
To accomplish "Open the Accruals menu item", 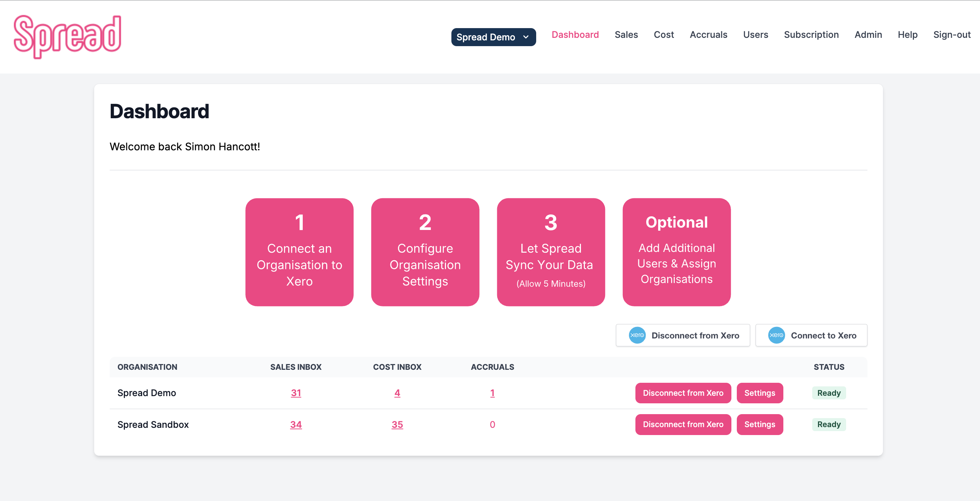I will click(x=708, y=35).
